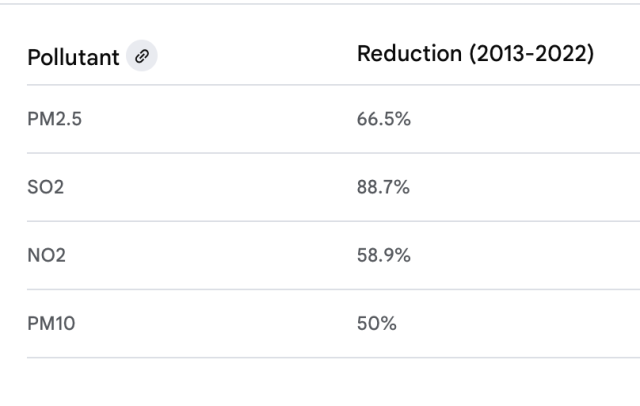Select the NO2 pollutant cell
The height and width of the screenshot is (406, 640).
tap(46, 255)
